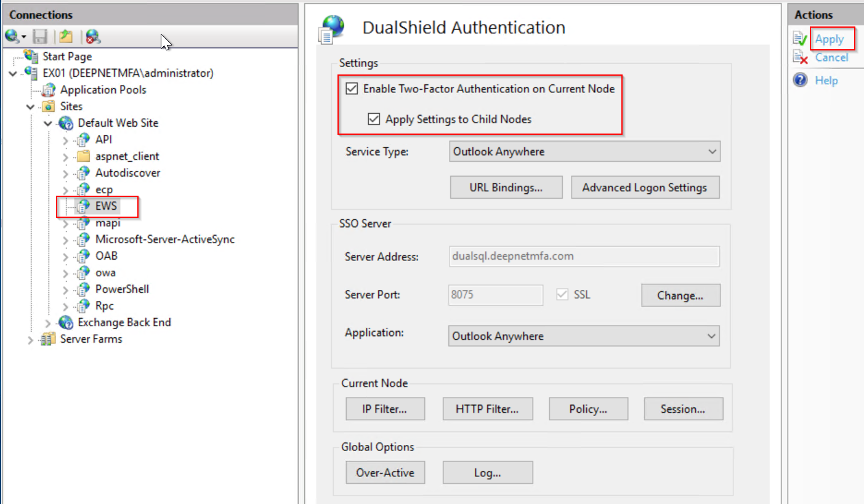The height and width of the screenshot is (504, 864).
Task: Expand the Autodiscover node
Action: 66,173
